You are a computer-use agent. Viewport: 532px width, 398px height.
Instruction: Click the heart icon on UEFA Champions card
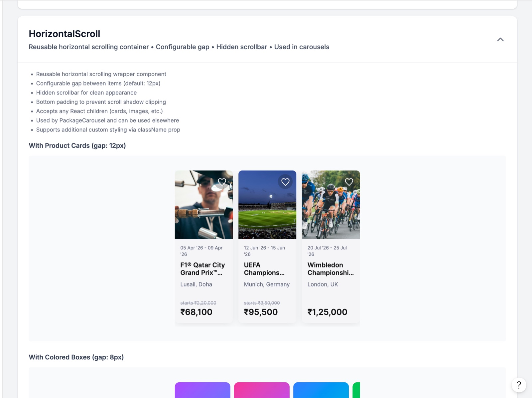285,182
